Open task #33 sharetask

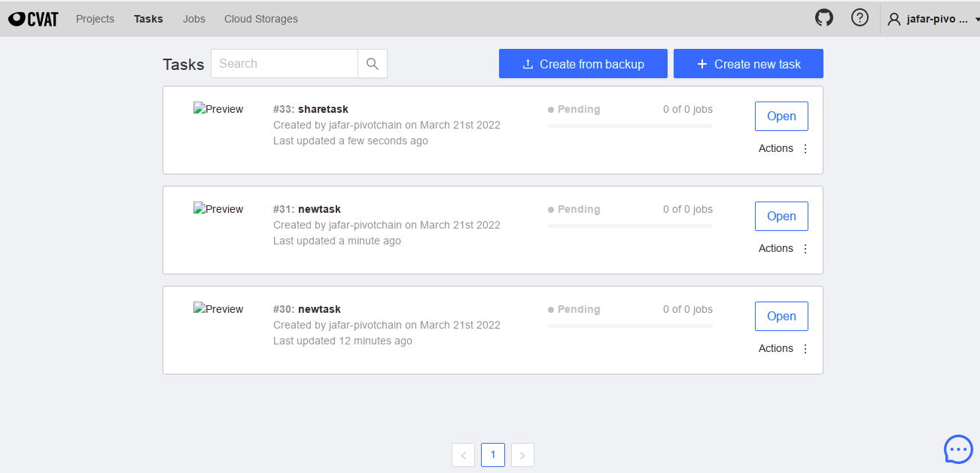tap(781, 117)
